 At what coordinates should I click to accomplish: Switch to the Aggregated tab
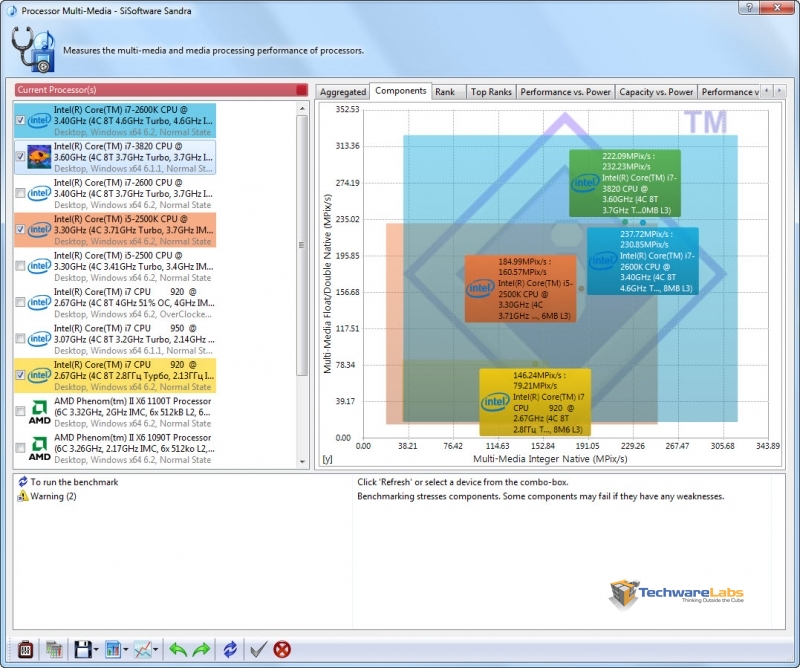point(343,92)
